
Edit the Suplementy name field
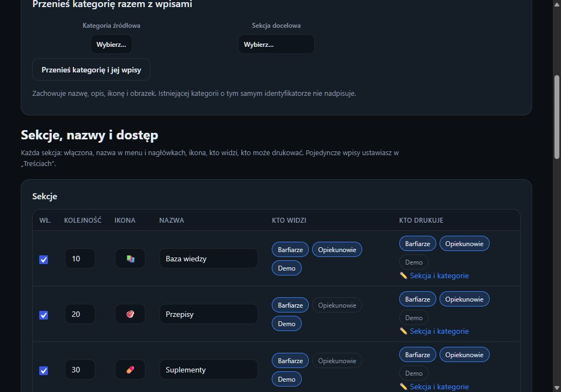[x=209, y=370]
